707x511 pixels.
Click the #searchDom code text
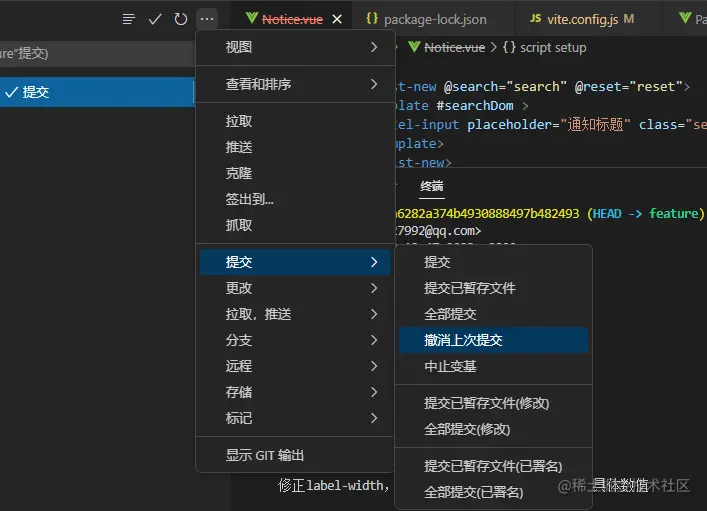pos(475,106)
